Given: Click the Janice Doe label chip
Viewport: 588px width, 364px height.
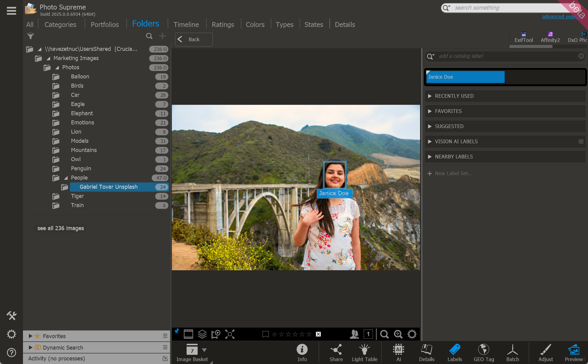Looking at the screenshot, I should click(x=465, y=77).
